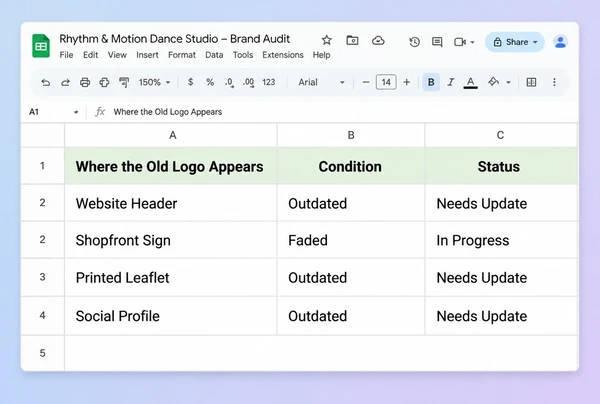Decrease font size with minus
Image resolution: width=600 pixels, height=404 pixels.
[x=366, y=82]
